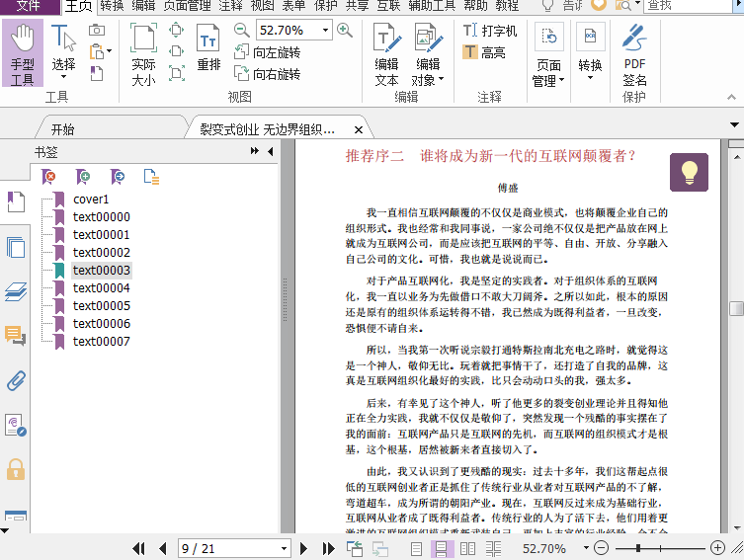Screen dimensions: 744x560
Task: Enable continuous facing view mode
Action: 493,548
